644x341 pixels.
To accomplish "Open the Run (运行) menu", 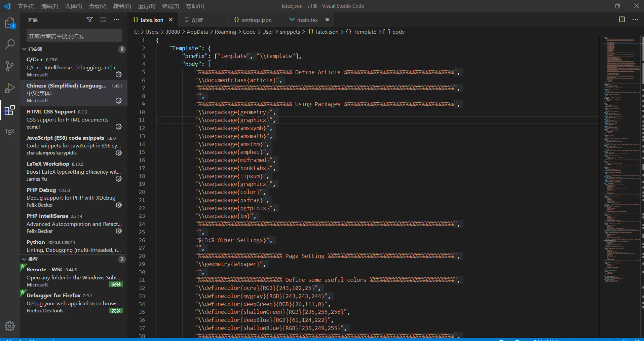I will pos(146,6).
